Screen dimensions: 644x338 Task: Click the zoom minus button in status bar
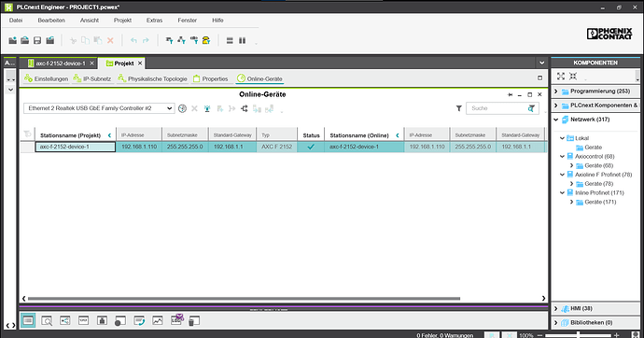pos(541,335)
